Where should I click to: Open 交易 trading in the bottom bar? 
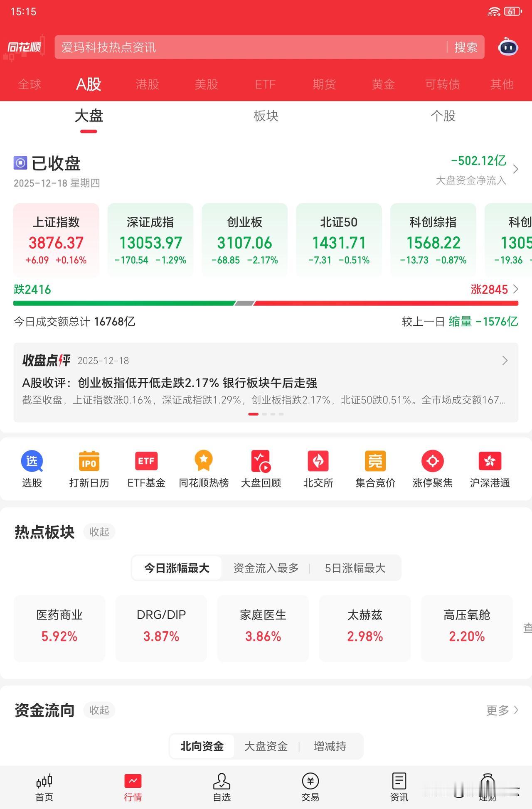pos(310,787)
